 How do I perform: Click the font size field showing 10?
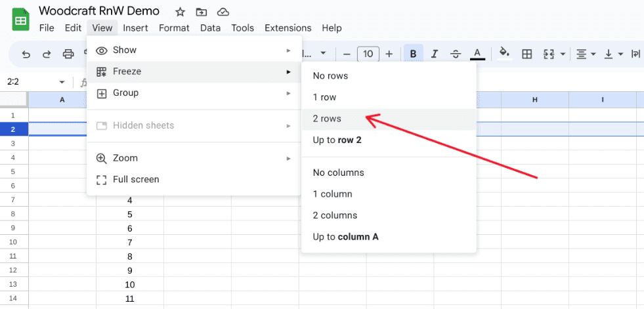368,54
